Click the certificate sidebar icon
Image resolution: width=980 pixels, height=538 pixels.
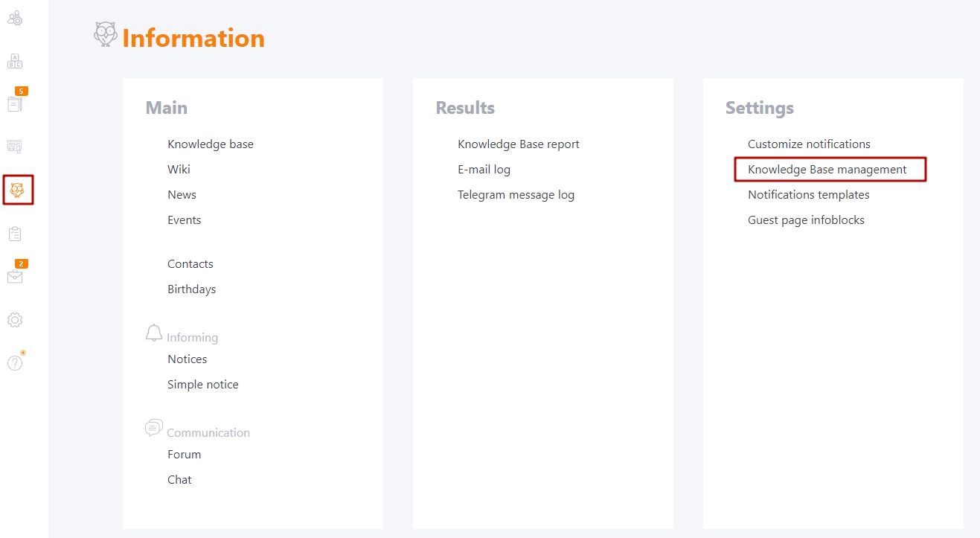[15, 147]
